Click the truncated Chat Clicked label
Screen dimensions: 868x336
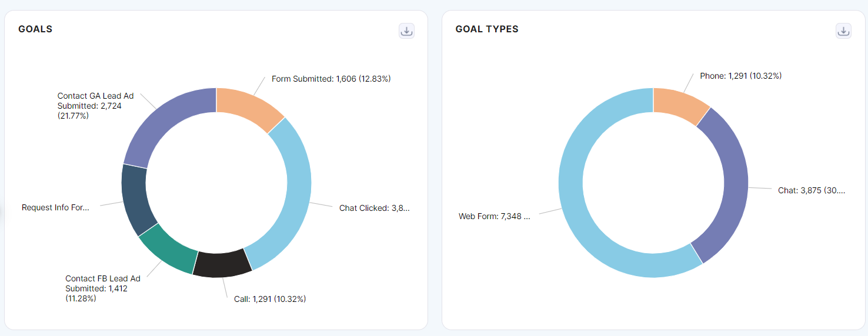tap(374, 208)
